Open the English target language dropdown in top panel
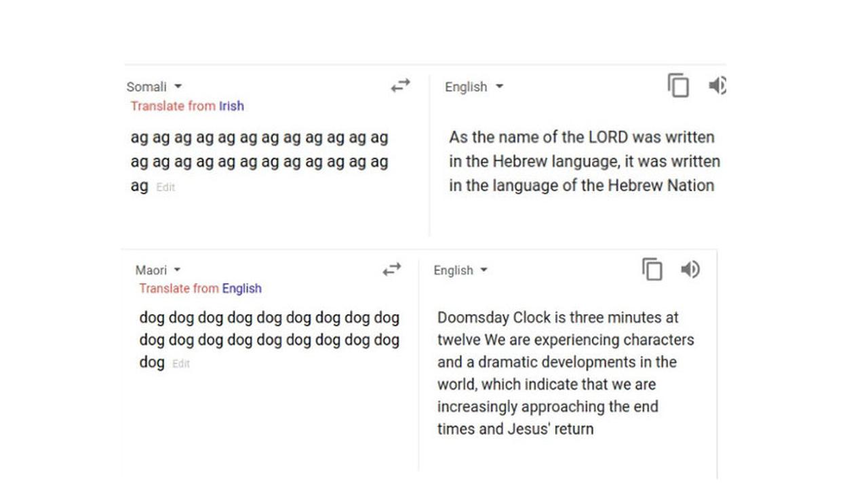This screenshot has height=488, width=868. pyautogui.click(x=473, y=87)
